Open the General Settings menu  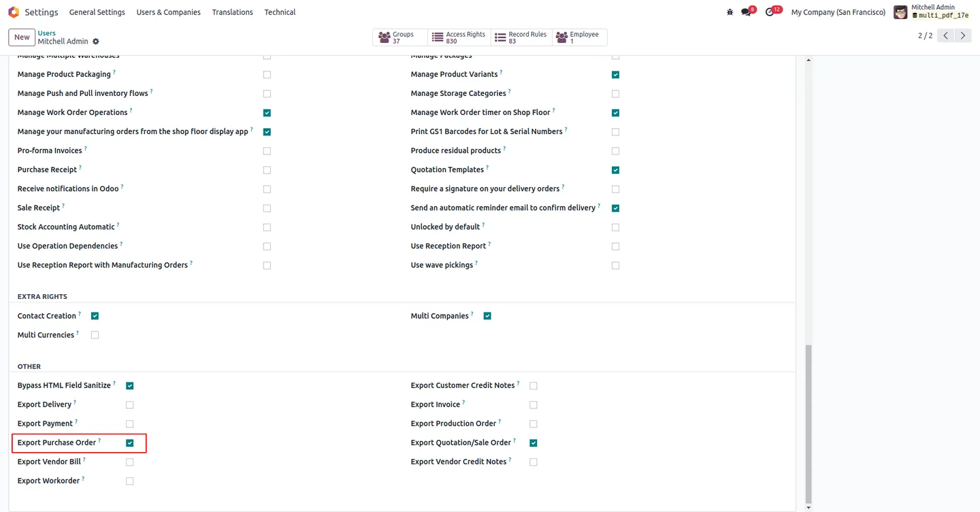tap(97, 12)
